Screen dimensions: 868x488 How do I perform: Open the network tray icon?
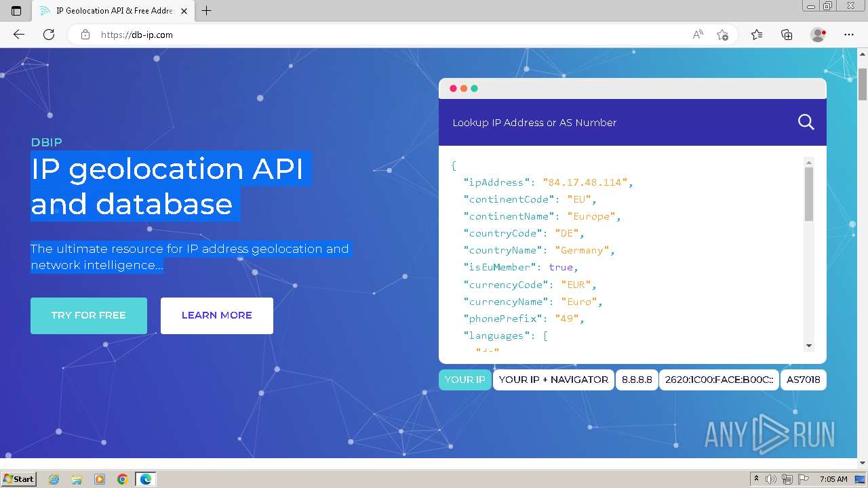coord(787,479)
